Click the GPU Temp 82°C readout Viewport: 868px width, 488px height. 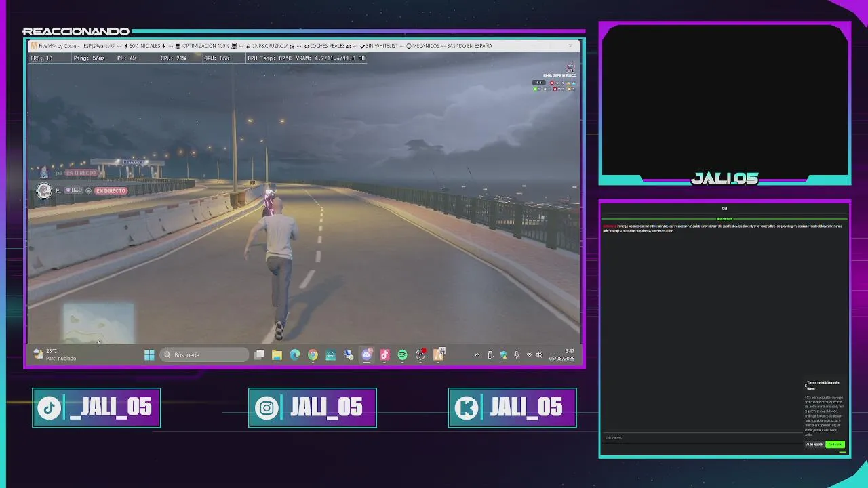270,58
